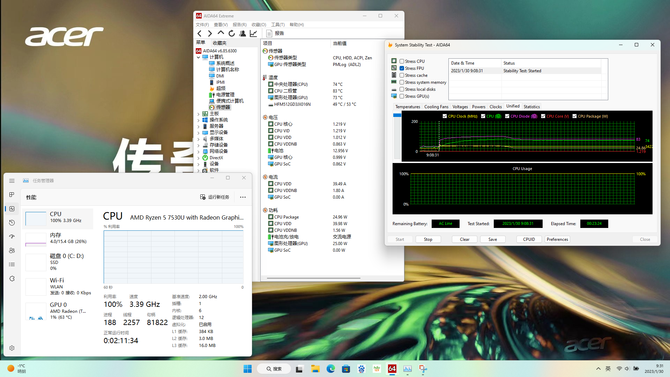Uncheck Stress FPU checkbox
Viewport: 670px width, 377px height.
click(402, 68)
